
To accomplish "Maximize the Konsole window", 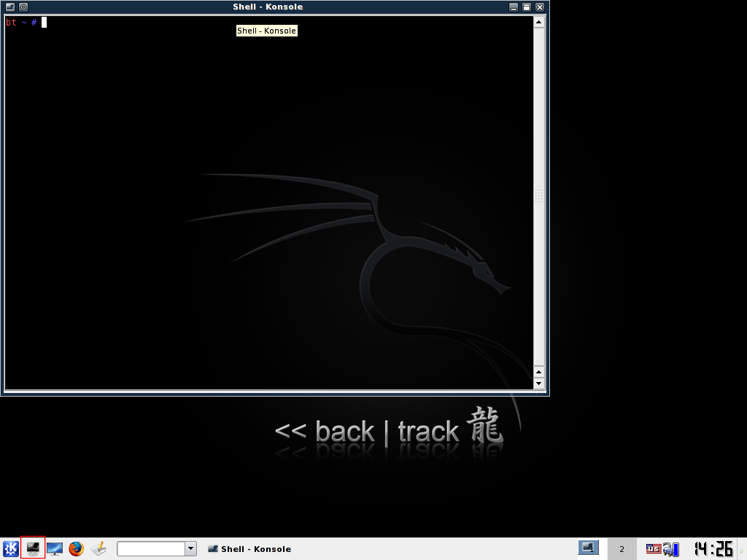I will [527, 7].
